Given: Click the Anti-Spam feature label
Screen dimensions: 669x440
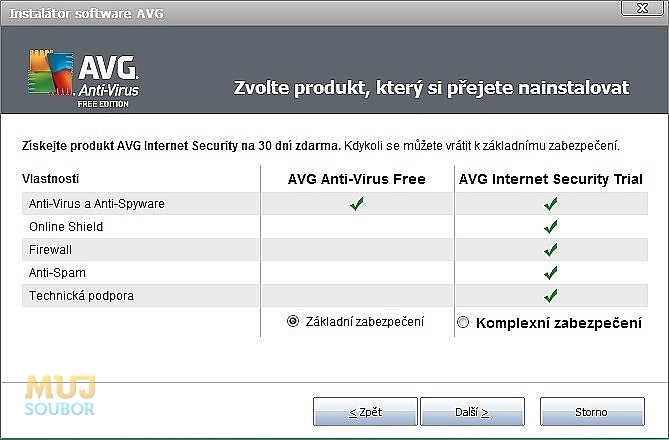Looking at the screenshot, I should point(57,273).
